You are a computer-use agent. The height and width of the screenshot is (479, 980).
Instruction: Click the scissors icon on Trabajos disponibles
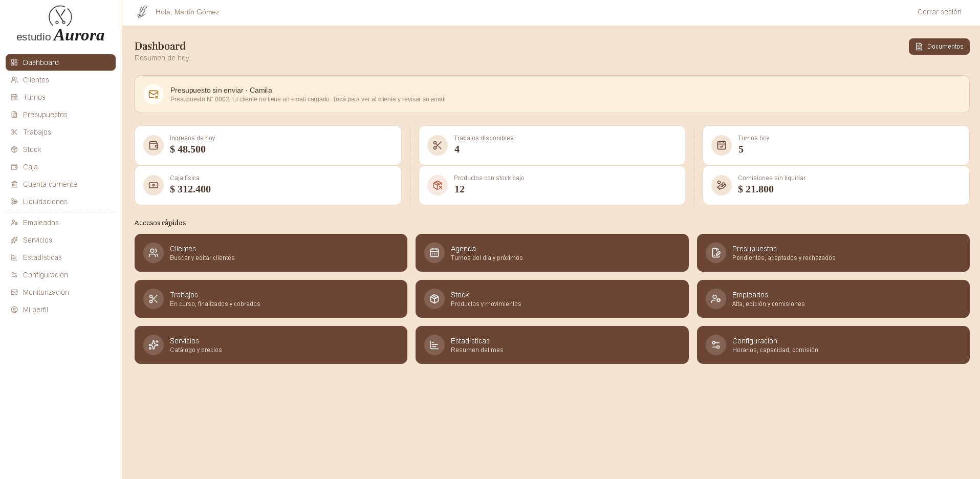pos(438,145)
